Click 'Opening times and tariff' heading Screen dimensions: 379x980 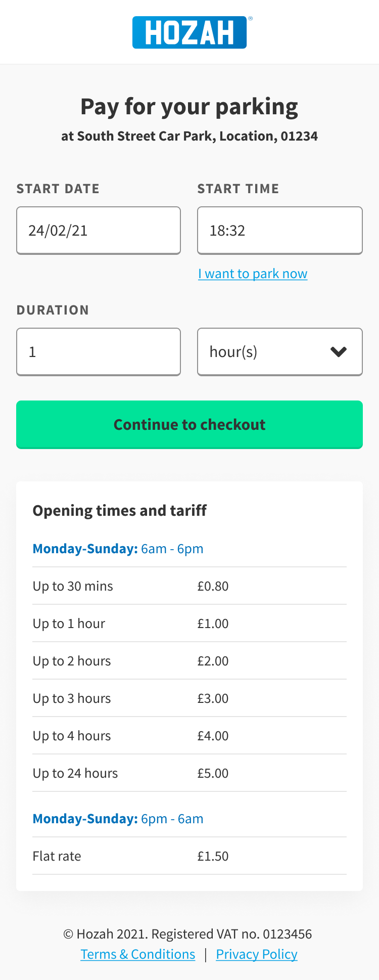coord(120,511)
